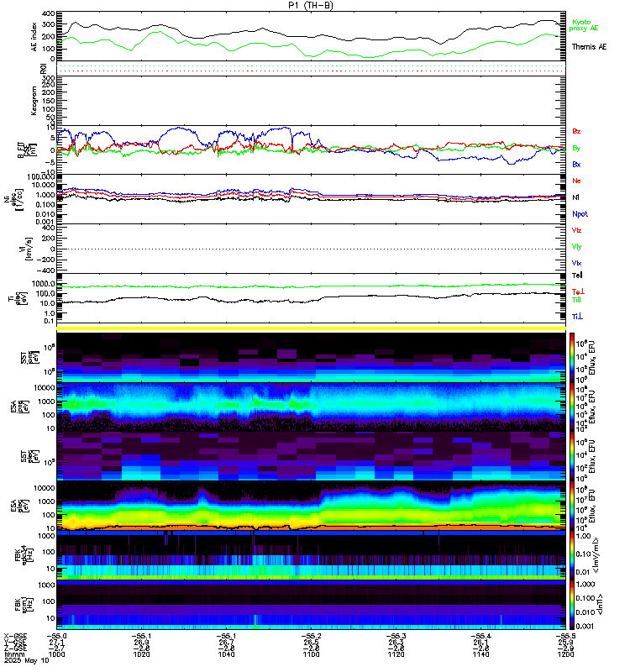Select the 1200 time tick label
Viewport: 630px width, 672px height.
[x=565, y=654]
